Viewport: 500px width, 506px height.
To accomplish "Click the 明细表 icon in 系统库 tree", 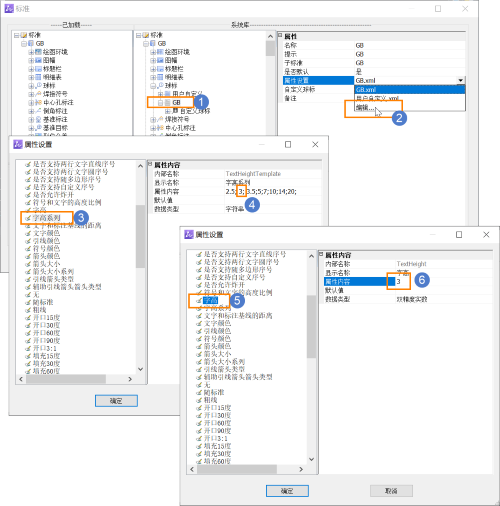I will [x=160, y=77].
